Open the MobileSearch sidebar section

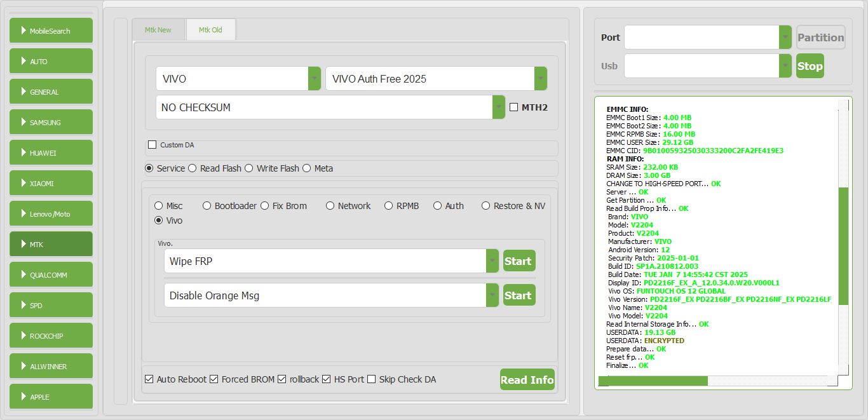click(51, 30)
